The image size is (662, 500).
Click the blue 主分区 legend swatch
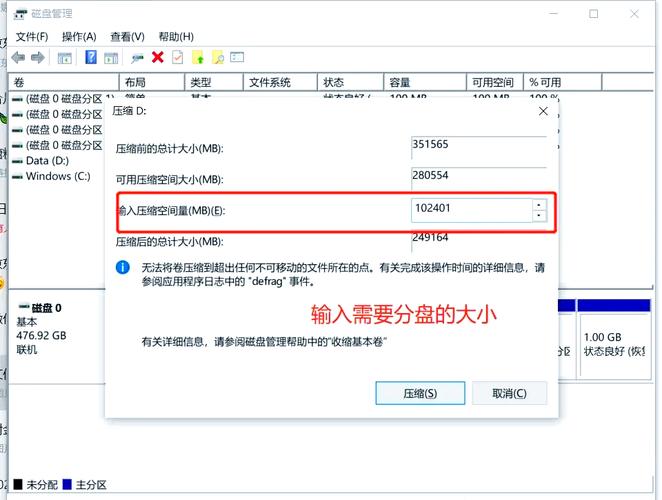click(67, 484)
